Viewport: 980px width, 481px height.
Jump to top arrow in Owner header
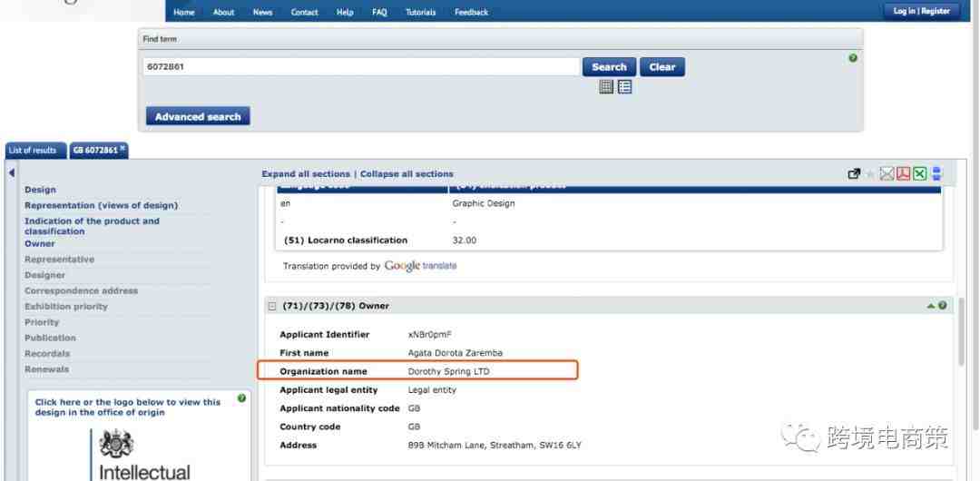pos(931,306)
